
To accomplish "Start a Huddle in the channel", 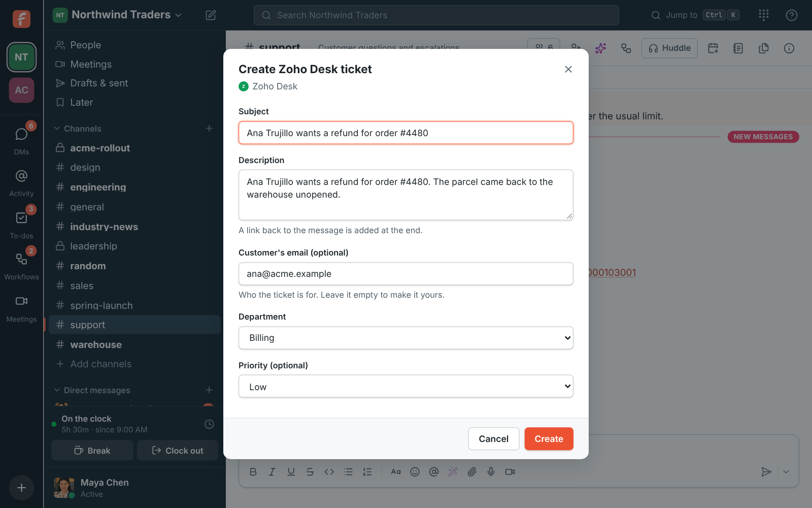I will tap(669, 48).
